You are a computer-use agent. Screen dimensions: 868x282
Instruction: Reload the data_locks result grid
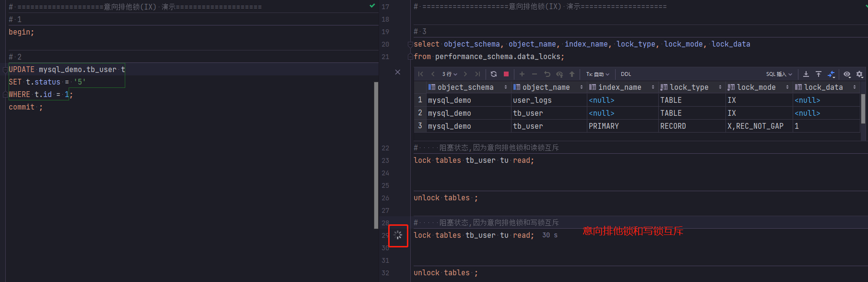[494, 74]
